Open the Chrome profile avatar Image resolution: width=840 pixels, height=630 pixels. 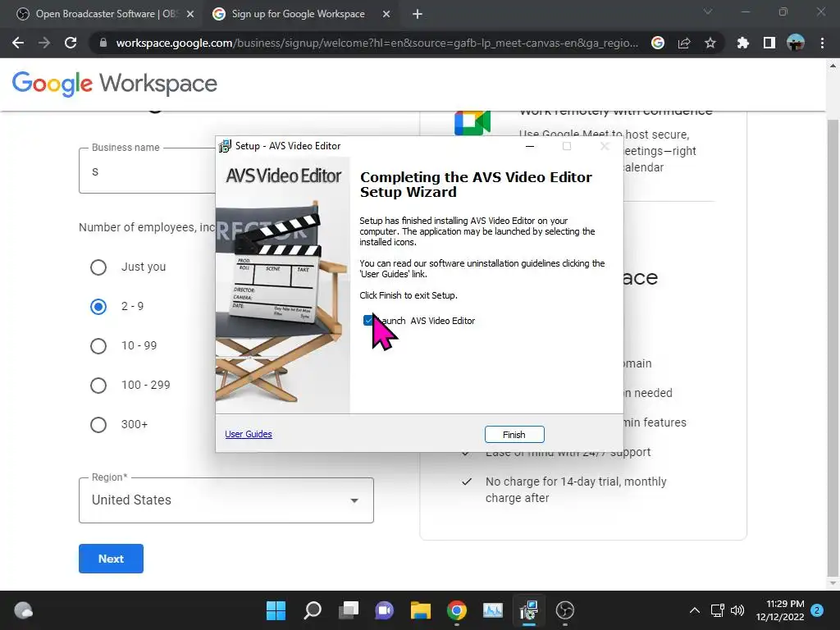click(796, 43)
